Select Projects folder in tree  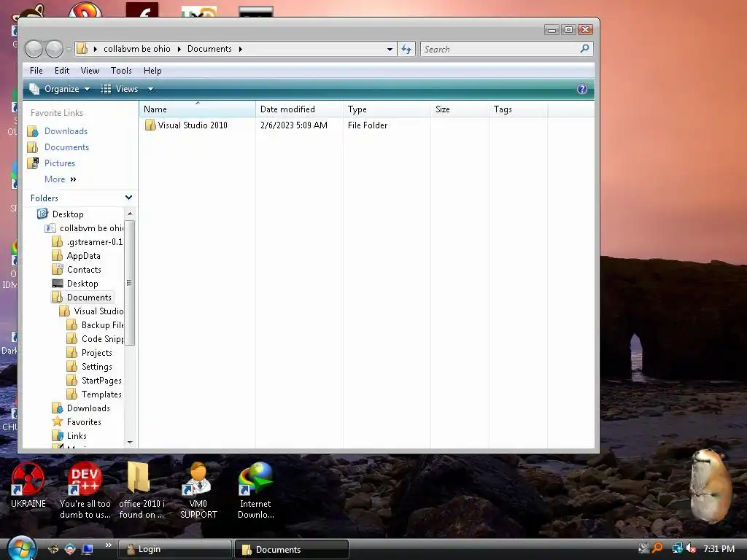[97, 352]
